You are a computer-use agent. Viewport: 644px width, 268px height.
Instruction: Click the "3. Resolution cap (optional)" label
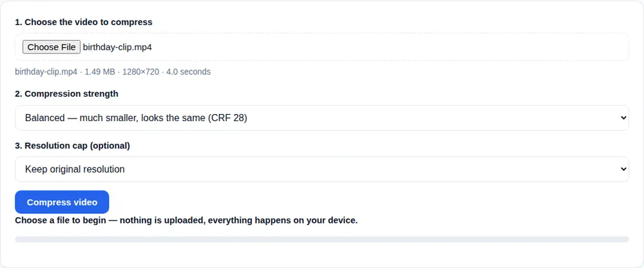click(x=73, y=146)
